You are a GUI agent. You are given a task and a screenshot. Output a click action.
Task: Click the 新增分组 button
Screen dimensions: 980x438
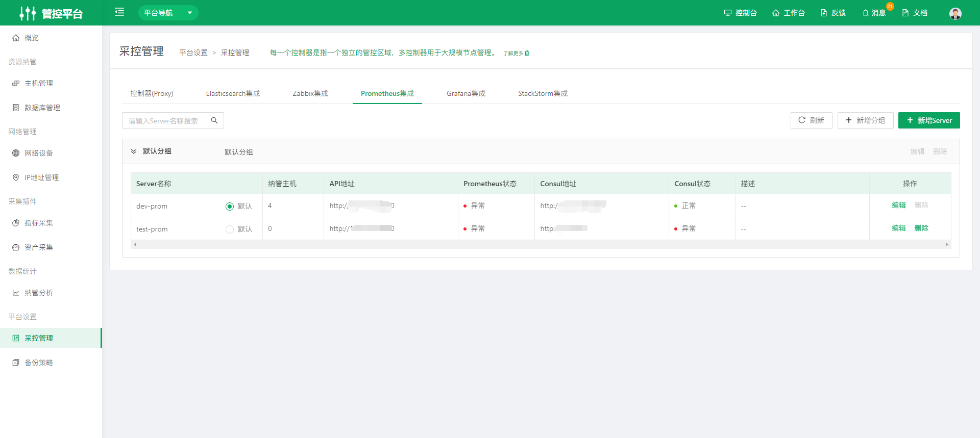point(866,120)
